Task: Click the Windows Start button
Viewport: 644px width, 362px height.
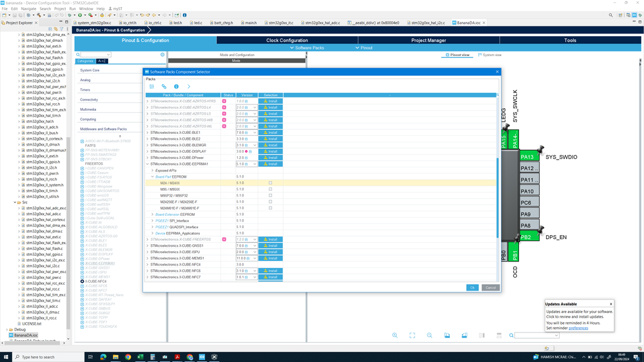Action: [6, 357]
